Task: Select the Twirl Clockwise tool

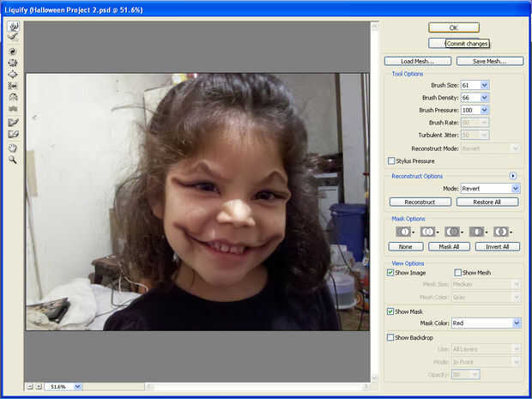Action: [13, 51]
